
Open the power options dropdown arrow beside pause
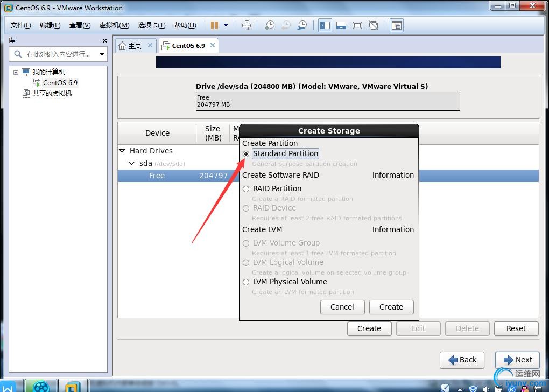pyautogui.click(x=226, y=25)
